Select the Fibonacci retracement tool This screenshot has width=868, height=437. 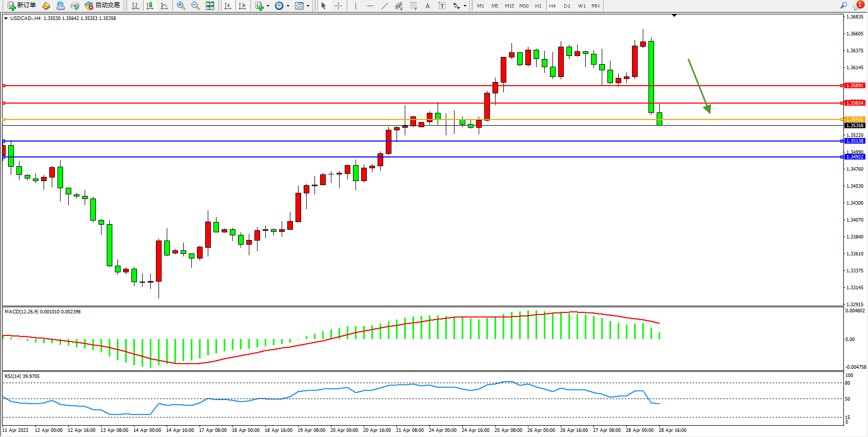coord(413,6)
